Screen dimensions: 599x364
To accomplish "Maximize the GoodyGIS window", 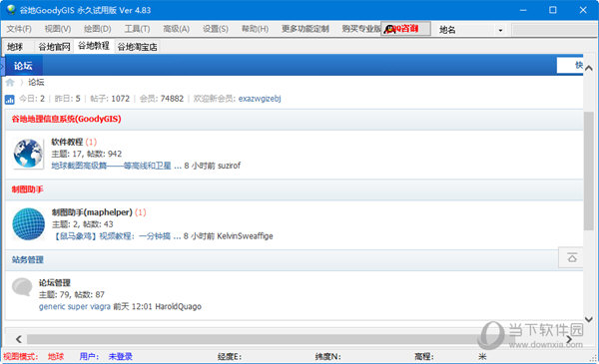I will click(x=553, y=10).
